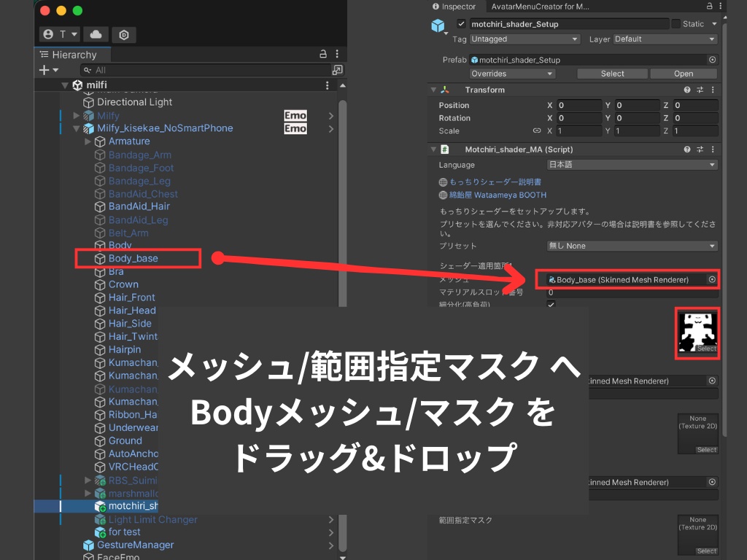Collapse the milfi scene

[x=65, y=85]
